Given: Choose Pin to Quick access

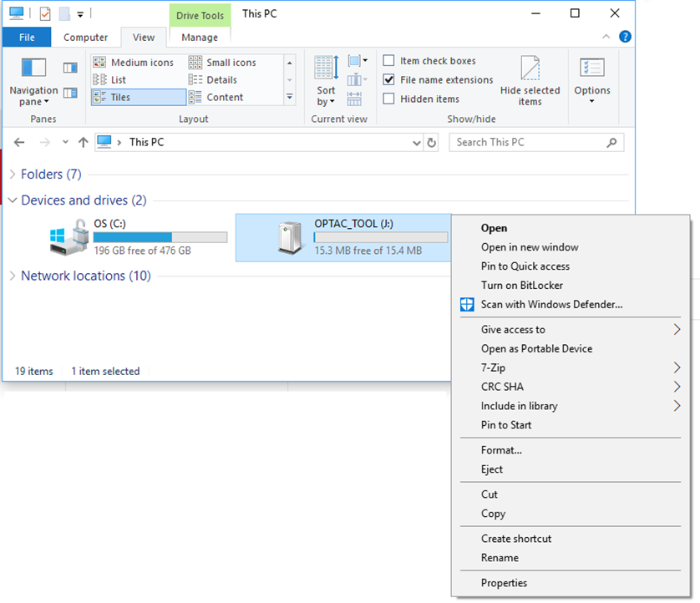Looking at the screenshot, I should click(x=571, y=266).
